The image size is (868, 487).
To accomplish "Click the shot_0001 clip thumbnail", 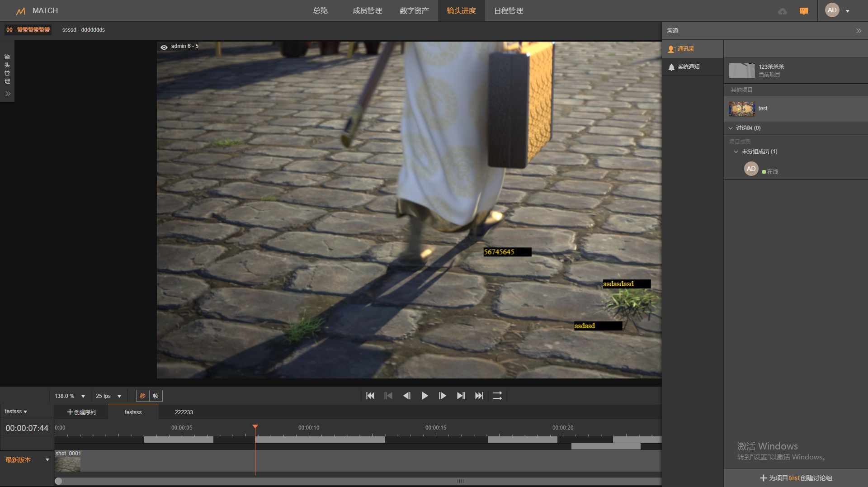I will [68, 464].
